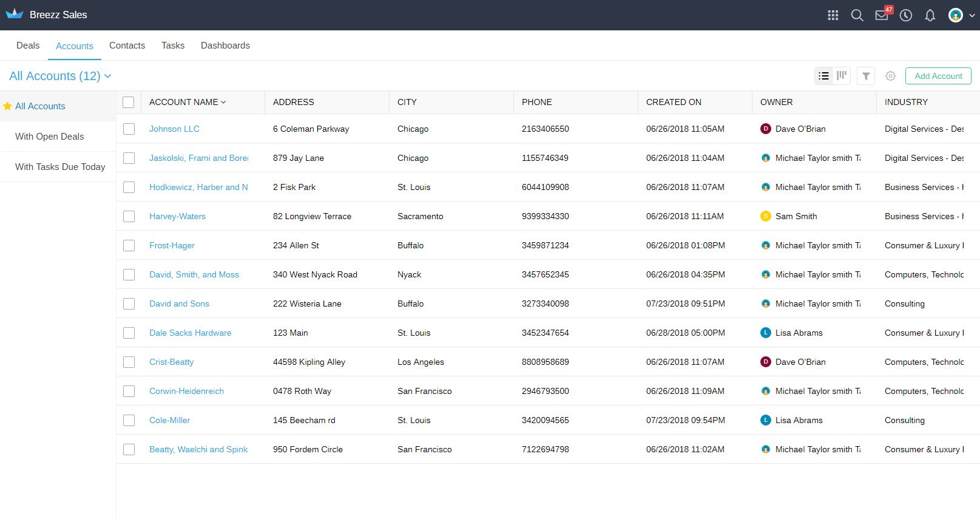Open the clock history icon
The height and width of the screenshot is (519, 980).
point(905,15)
